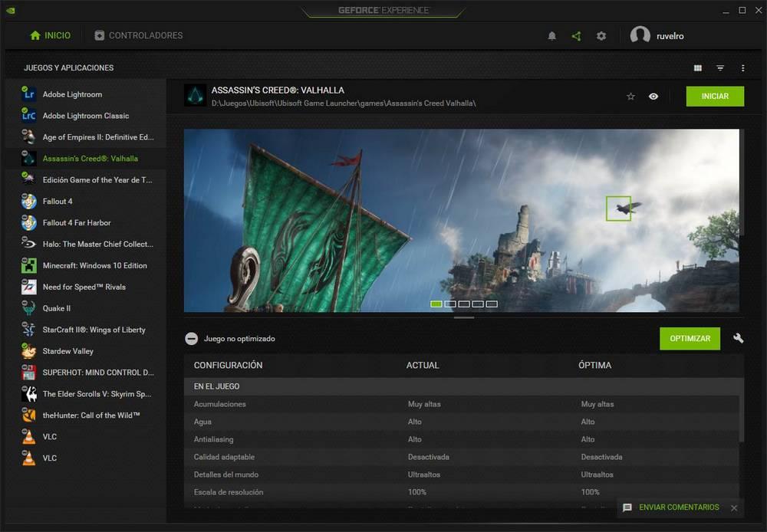Open the games filter icon
The height and width of the screenshot is (532, 767).
tap(719, 67)
